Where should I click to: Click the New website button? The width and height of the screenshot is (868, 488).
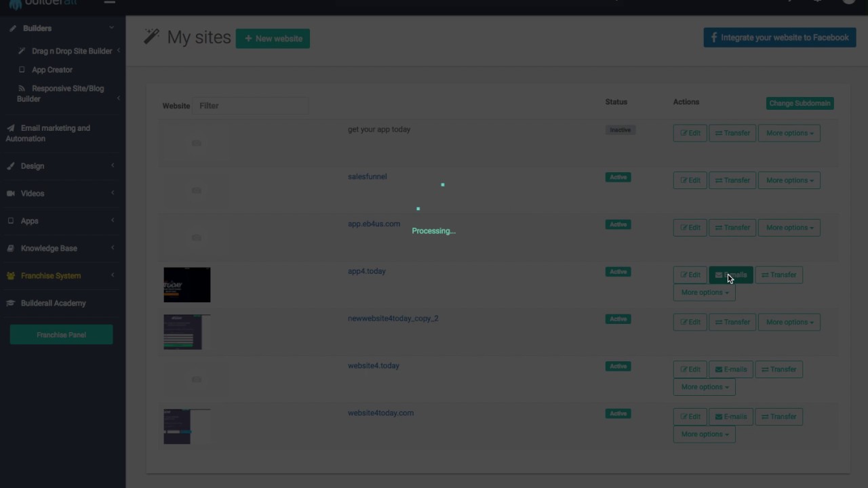(x=273, y=39)
